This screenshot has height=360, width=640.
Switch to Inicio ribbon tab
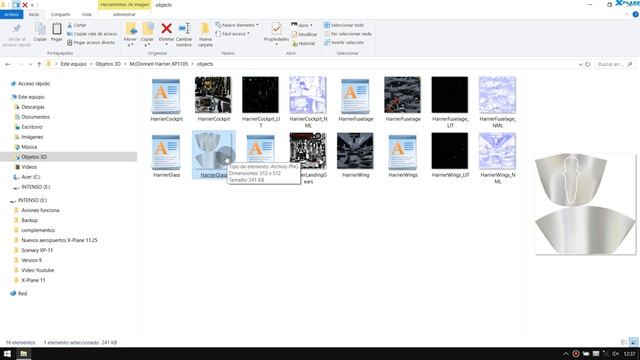click(x=34, y=14)
